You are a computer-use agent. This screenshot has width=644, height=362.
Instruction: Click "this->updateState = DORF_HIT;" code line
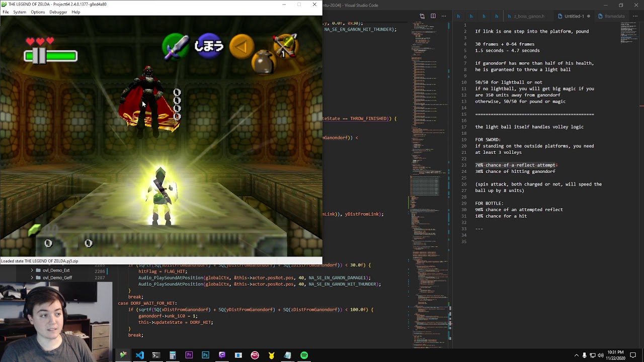(176, 322)
